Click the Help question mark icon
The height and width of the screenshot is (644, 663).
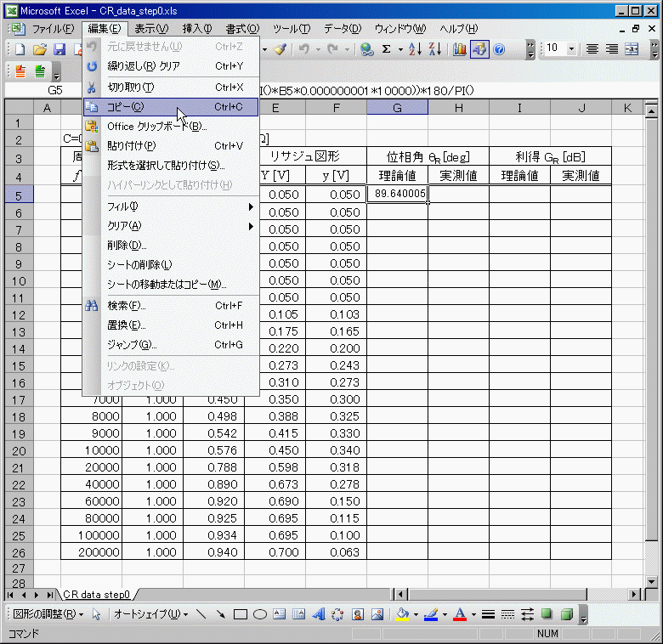click(x=499, y=49)
